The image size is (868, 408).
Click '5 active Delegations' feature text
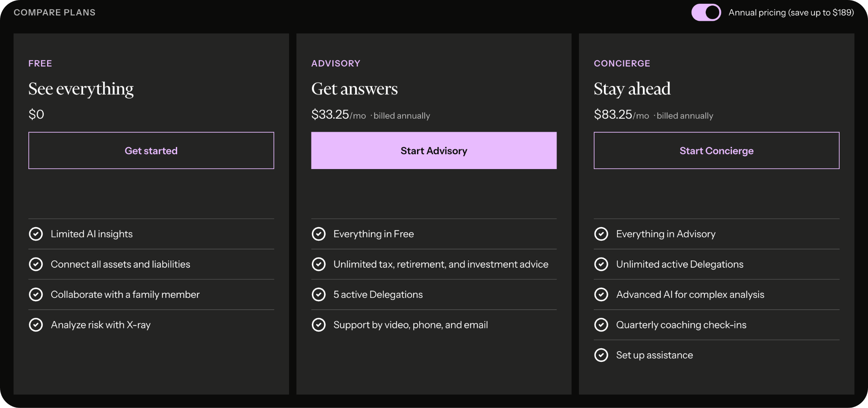378,294
